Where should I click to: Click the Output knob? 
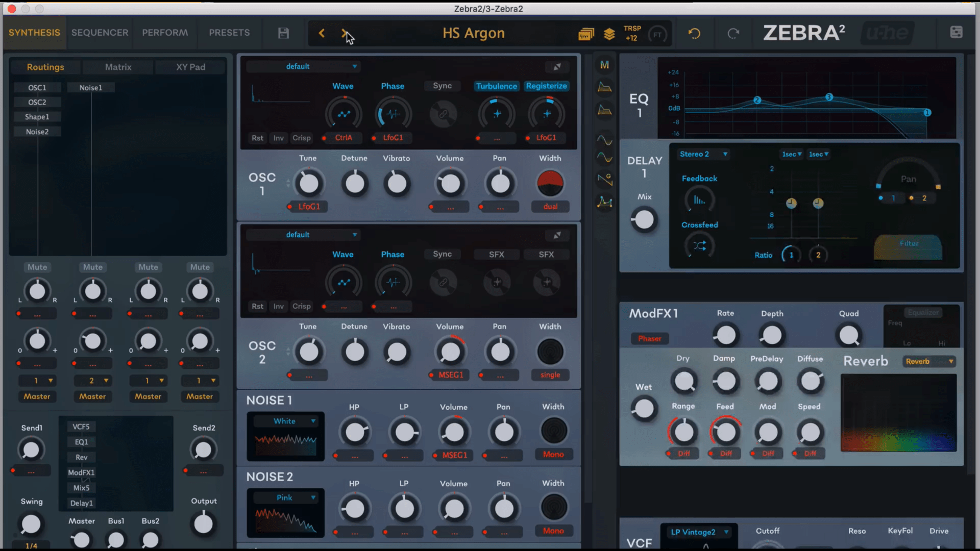click(203, 524)
